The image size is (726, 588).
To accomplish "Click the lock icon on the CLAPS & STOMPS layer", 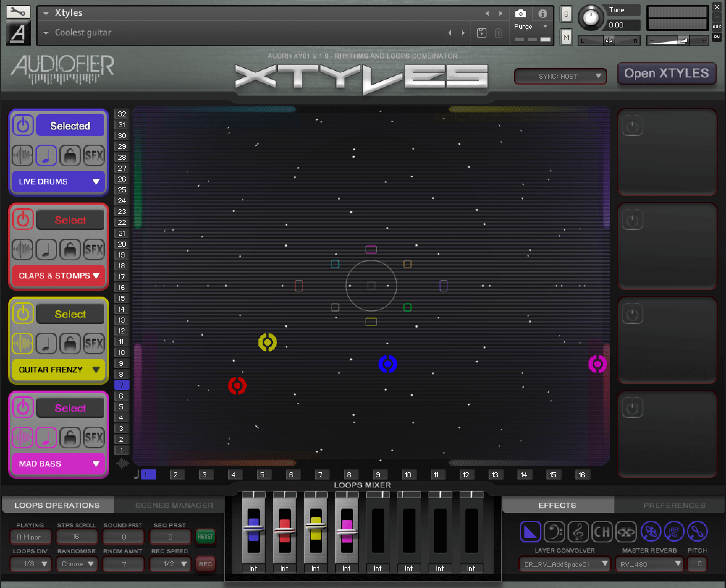I will (x=70, y=250).
